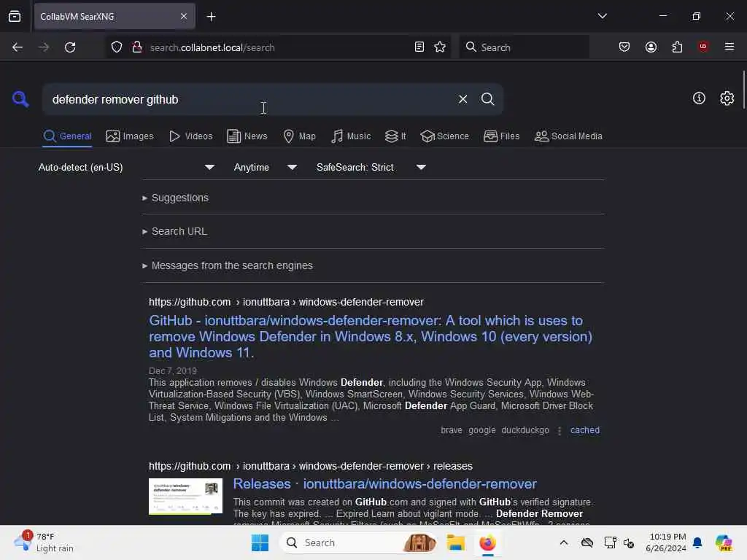Open Pocket save icon
747x560 pixels.
click(624, 47)
